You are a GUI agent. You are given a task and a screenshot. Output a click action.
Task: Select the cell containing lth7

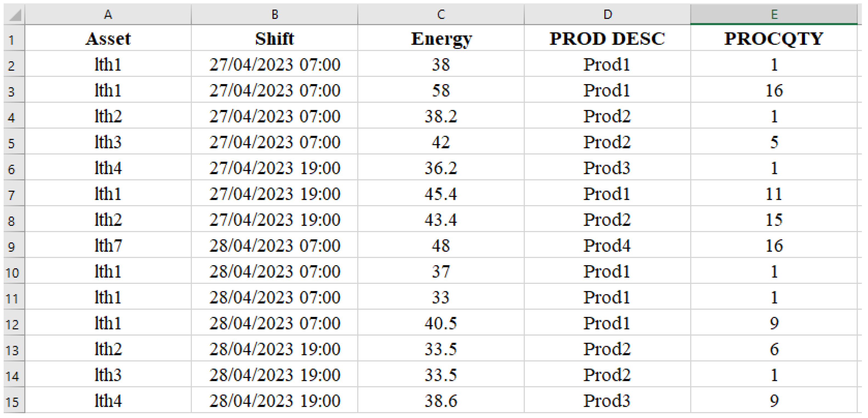(108, 245)
